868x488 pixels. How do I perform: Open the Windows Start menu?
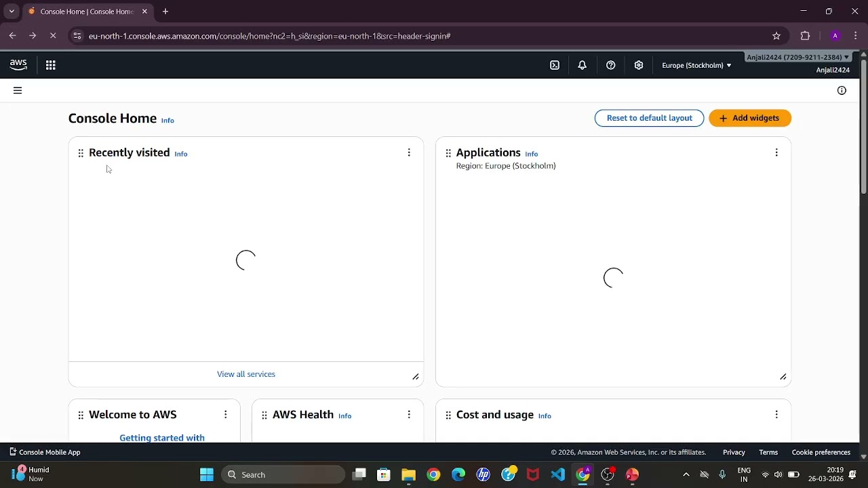(207, 474)
